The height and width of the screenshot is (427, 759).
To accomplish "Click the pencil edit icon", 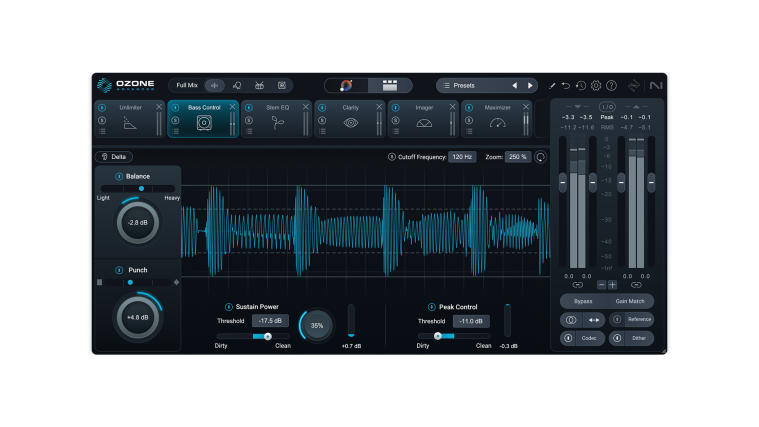I will [x=552, y=86].
